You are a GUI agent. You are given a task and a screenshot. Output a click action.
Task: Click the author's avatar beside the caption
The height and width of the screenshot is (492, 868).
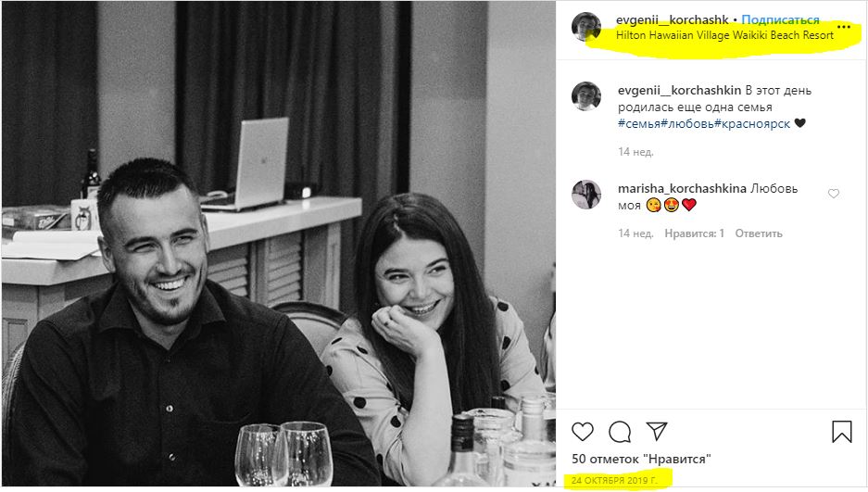(x=586, y=96)
